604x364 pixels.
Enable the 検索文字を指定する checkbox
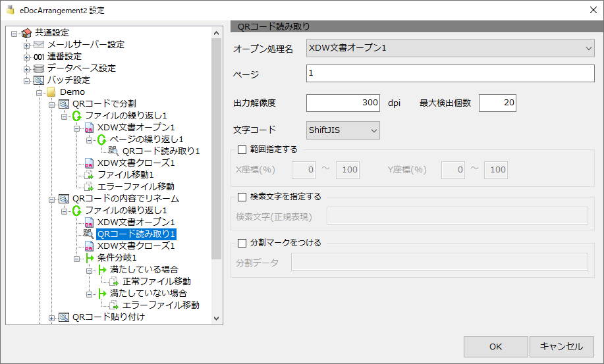[242, 197]
